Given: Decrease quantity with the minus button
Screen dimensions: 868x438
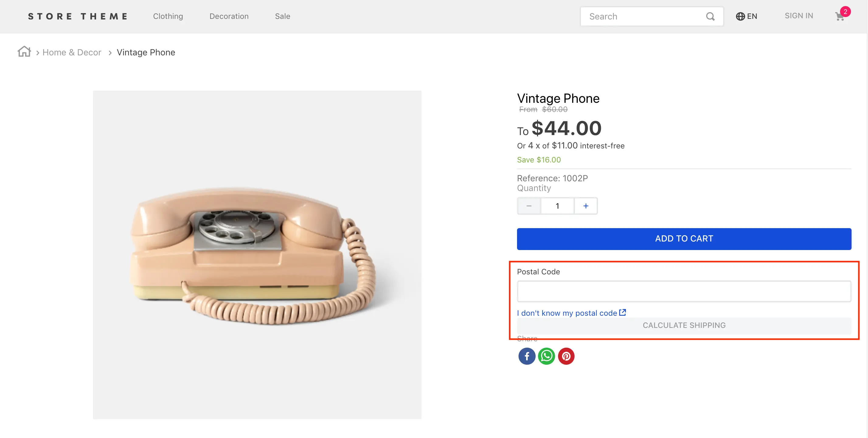Looking at the screenshot, I should pyautogui.click(x=529, y=206).
